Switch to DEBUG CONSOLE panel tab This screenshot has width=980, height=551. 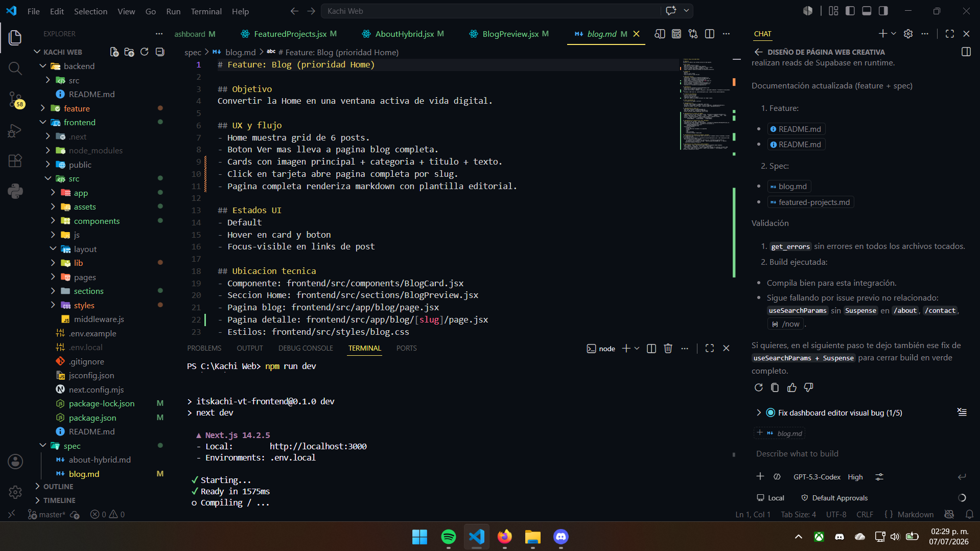[306, 348]
